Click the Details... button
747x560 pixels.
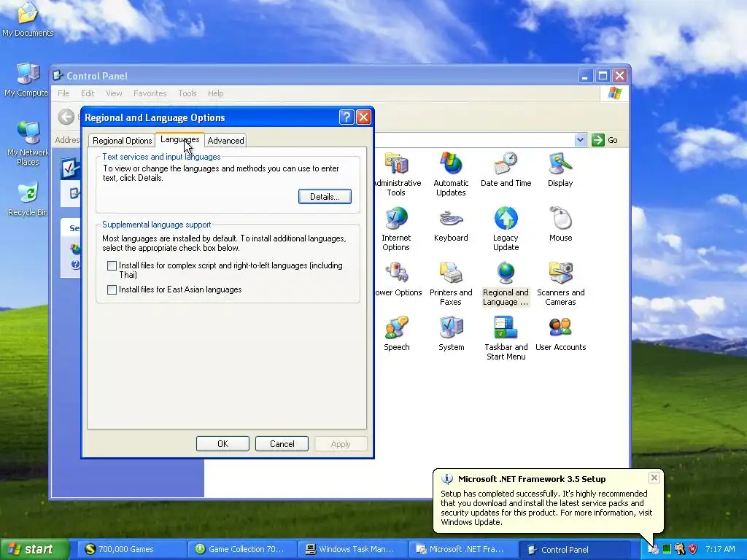[325, 197]
